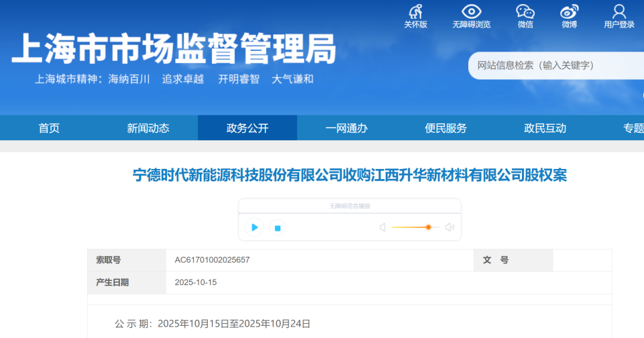Select the 公示期 date range text

[213, 324]
